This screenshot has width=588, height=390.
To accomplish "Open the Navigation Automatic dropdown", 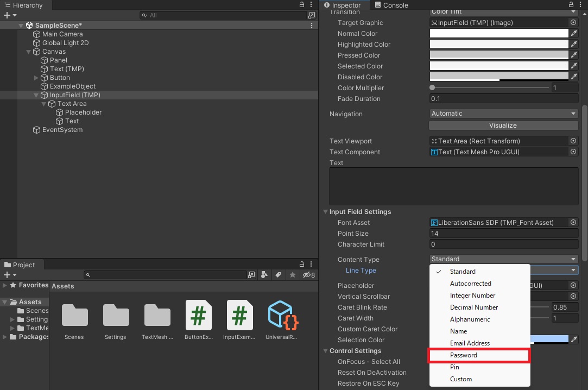I will [x=504, y=114].
